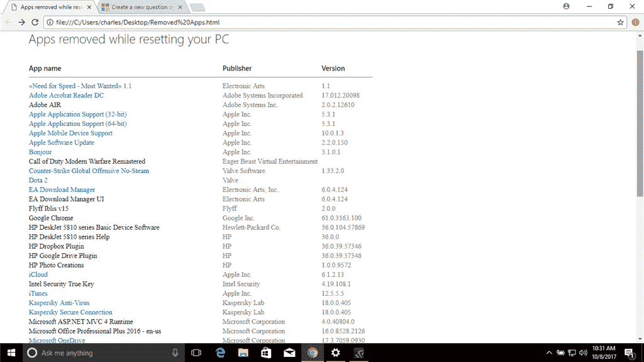The image size is (644, 362).
Task: Select the 'Apps removed while resetting' tab
Action: [x=50, y=7]
